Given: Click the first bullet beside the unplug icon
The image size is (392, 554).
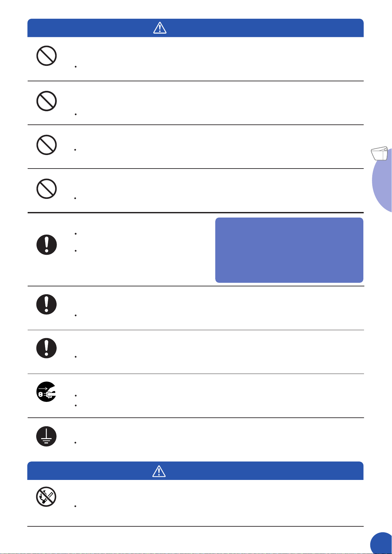Looking at the screenshot, I should click(x=76, y=395).
